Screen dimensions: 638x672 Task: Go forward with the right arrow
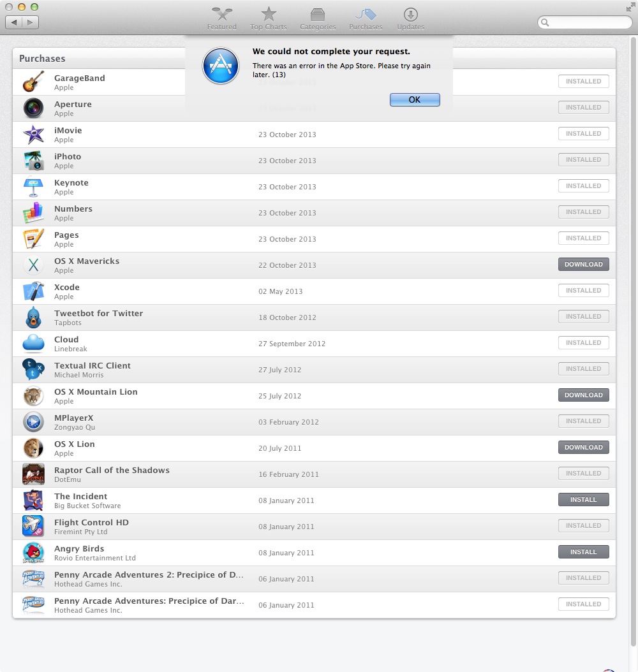(31, 22)
